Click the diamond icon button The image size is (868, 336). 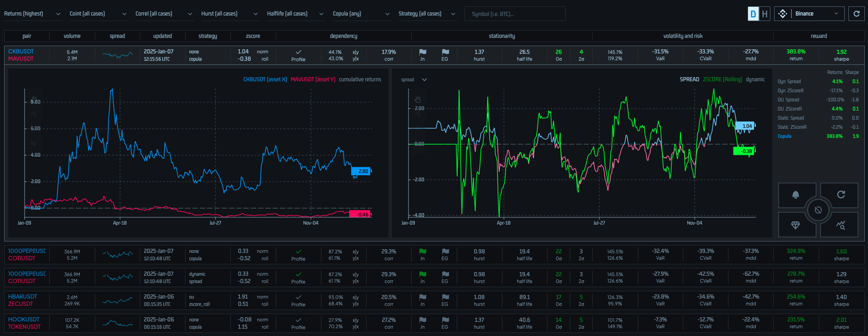tap(796, 225)
